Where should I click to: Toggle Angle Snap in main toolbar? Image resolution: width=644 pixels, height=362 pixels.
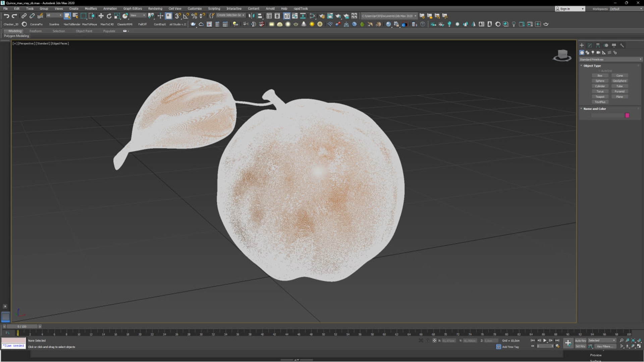click(x=186, y=16)
